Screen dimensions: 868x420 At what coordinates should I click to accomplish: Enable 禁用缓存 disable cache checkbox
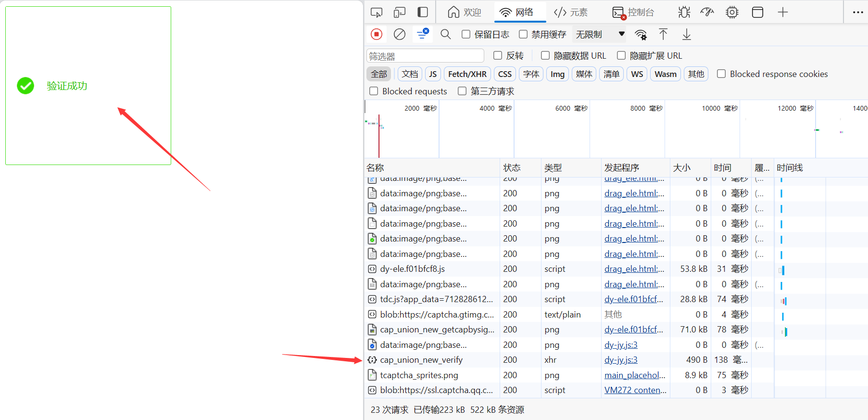click(x=523, y=34)
